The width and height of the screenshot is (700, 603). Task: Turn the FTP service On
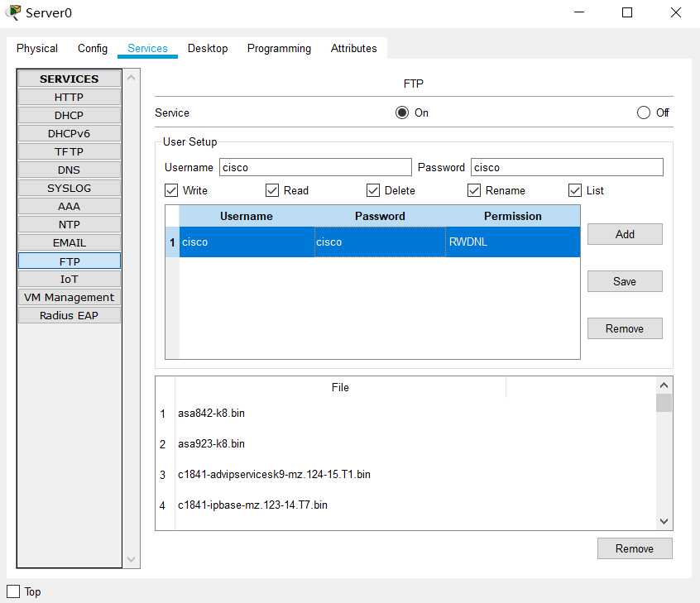point(402,112)
